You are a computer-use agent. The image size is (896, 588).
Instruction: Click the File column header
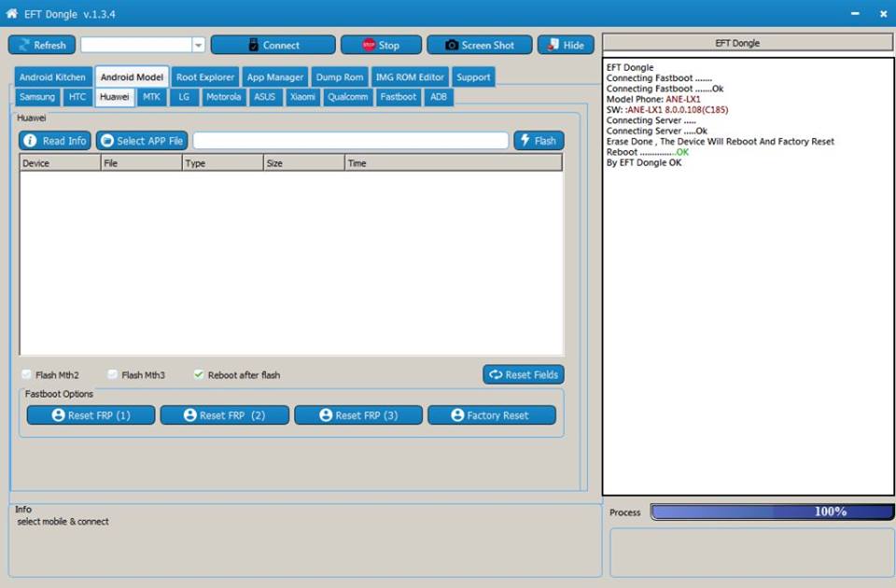[x=141, y=163]
